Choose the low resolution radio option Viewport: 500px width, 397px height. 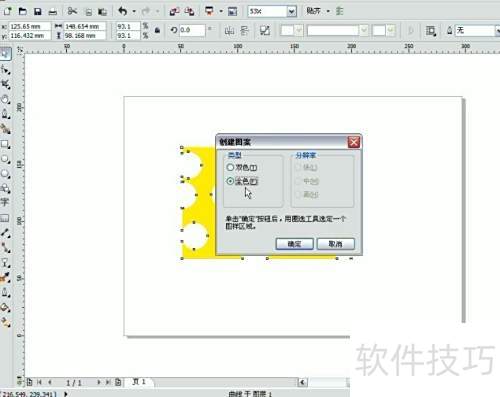(298, 167)
